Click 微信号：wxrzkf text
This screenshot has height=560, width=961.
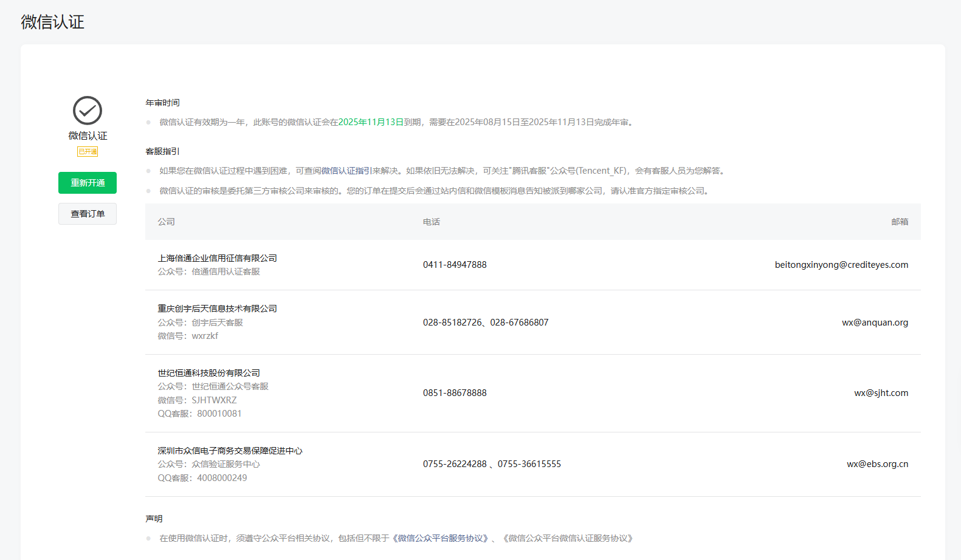click(188, 336)
